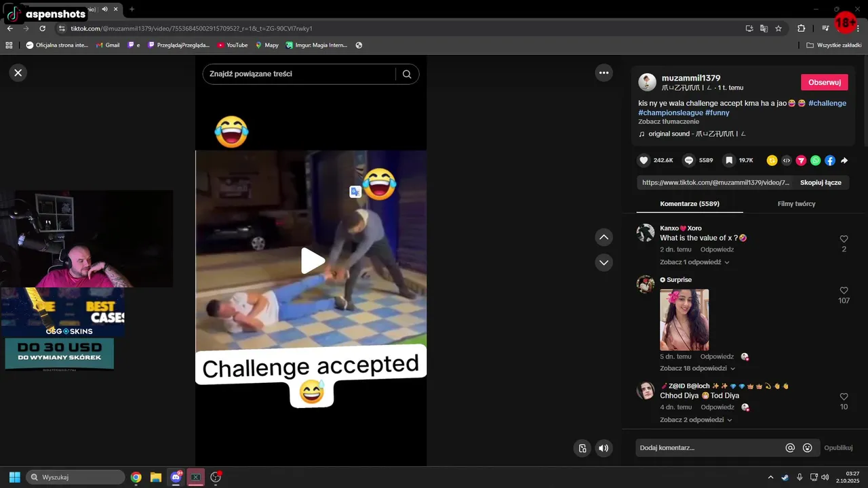This screenshot has height=488, width=868.
Task: Click the #funny hashtag
Action: (717, 113)
